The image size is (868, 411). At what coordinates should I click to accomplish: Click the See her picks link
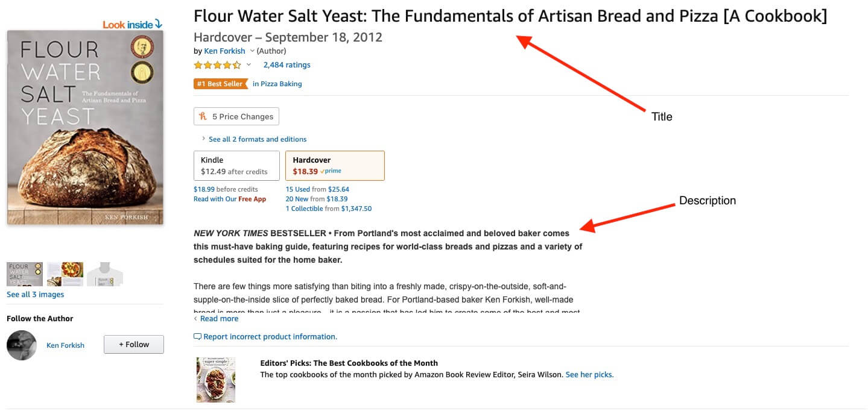589,374
